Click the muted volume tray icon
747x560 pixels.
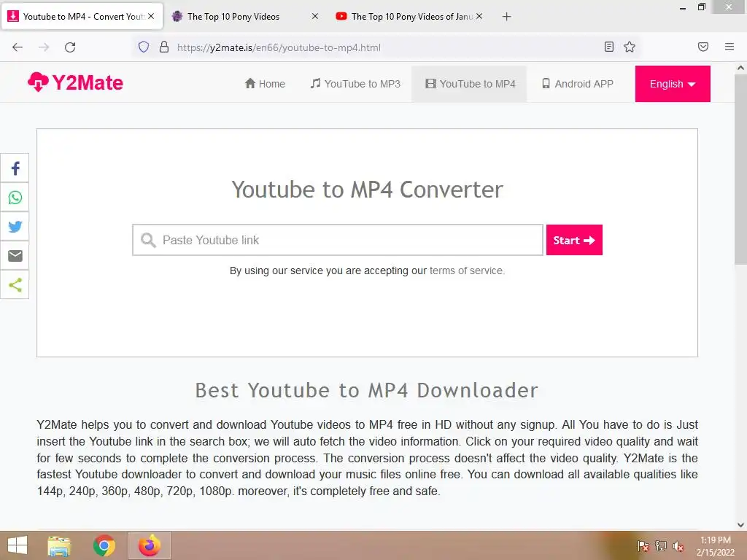[x=678, y=546]
